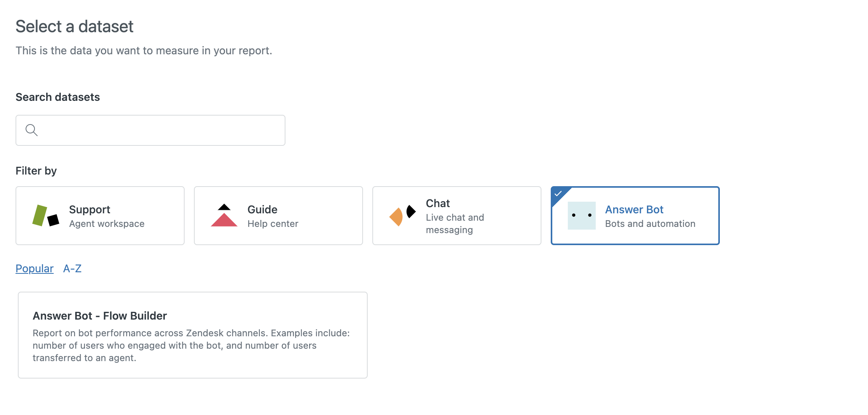Image resolution: width=868 pixels, height=415 pixels.
Task: Click the 'Select a dataset' heading
Action: (x=74, y=26)
